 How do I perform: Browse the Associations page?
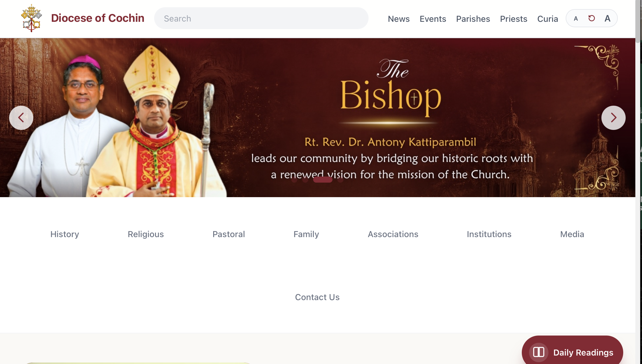[x=393, y=234]
